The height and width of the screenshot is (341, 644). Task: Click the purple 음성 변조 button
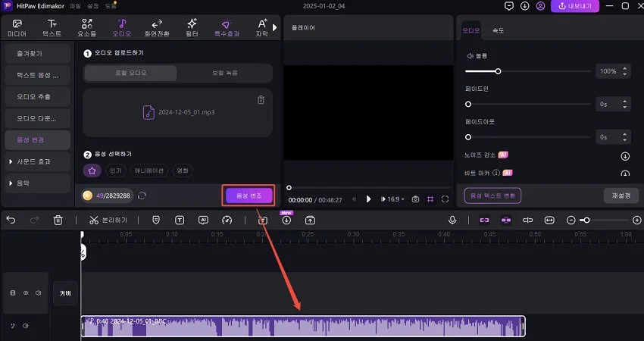click(249, 196)
